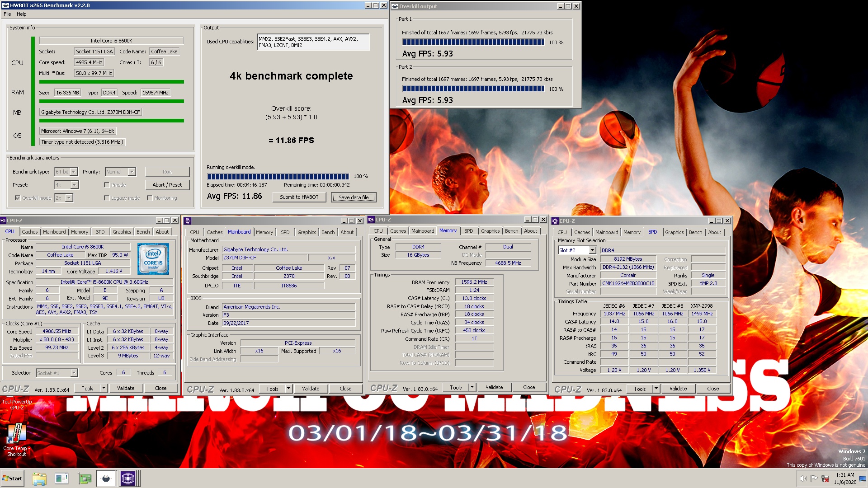Open Windows Explorer from taskbar
868x488 pixels.
[39, 479]
